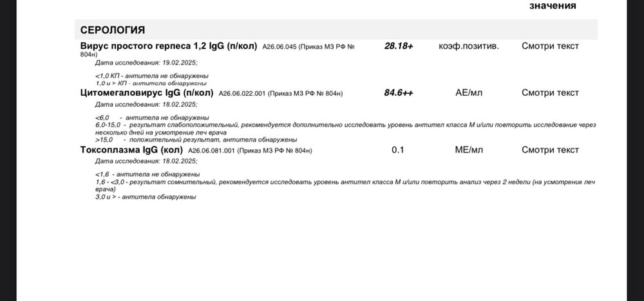Click the Токсоплазма IgG test name

click(131, 150)
